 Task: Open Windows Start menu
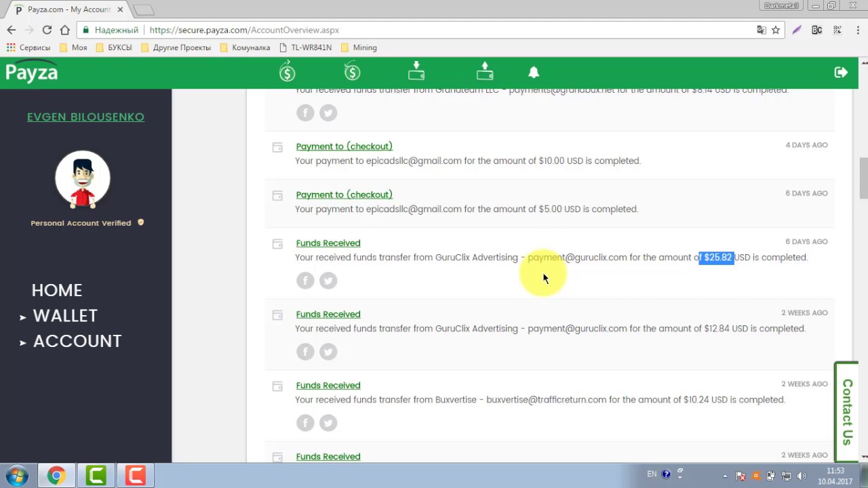point(18,475)
